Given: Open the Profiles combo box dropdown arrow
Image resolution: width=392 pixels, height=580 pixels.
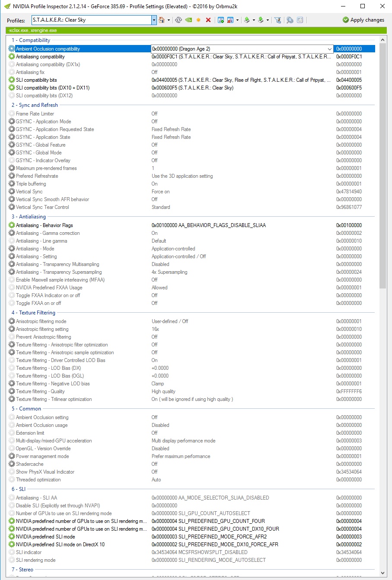Looking at the screenshot, I should pyautogui.click(x=154, y=20).
